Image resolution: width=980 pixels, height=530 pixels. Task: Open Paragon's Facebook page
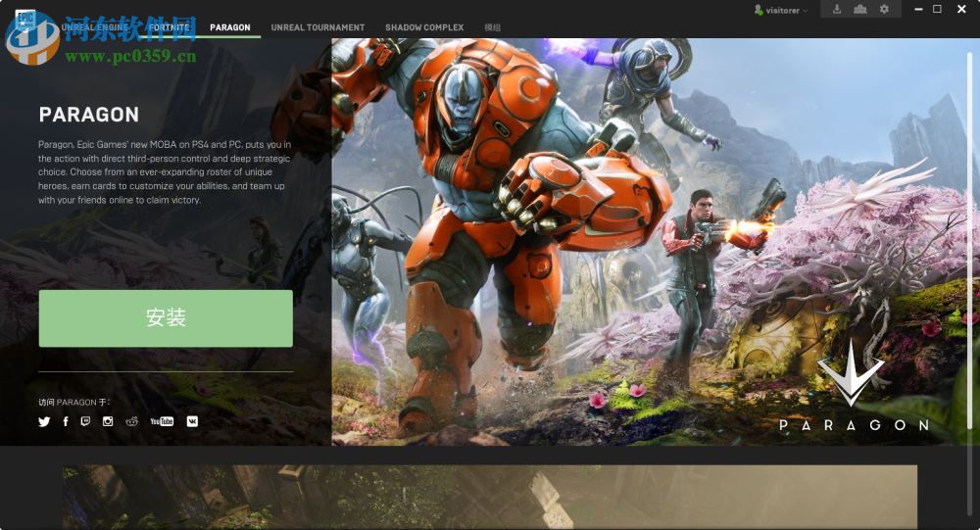[66, 421]
